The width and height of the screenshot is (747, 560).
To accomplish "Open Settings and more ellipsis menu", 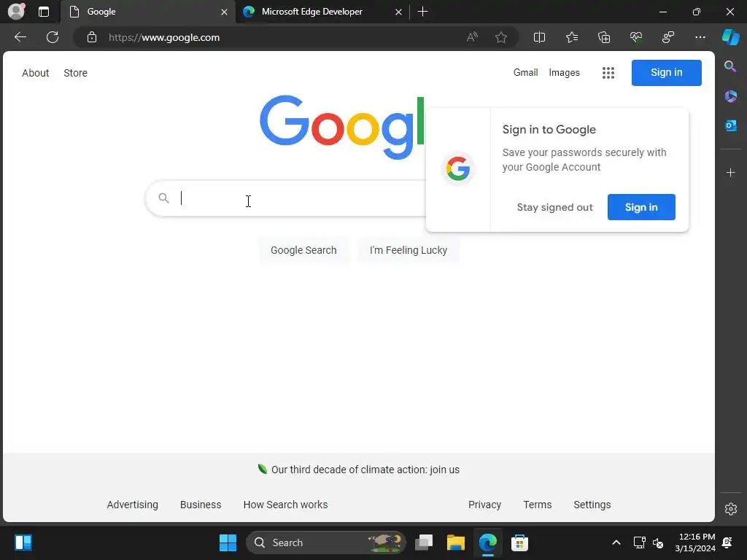I will tap(700, 37).
